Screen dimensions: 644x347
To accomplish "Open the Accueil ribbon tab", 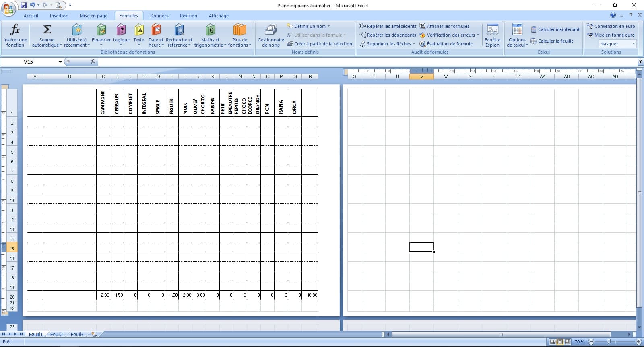I will tap(31, 16).
